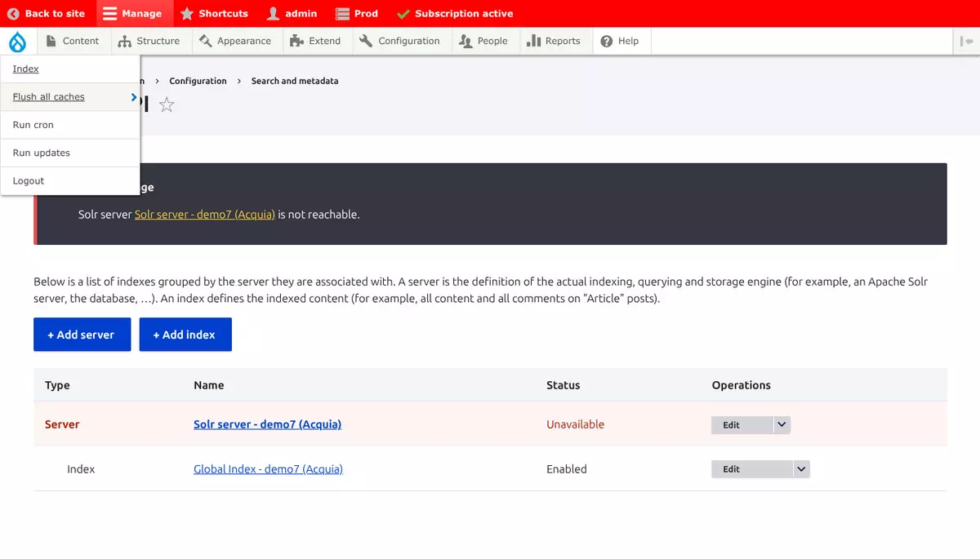980x559 pixels.
Task: Click the Name column header
Action: pyautogui.click(x=208, y=385)
